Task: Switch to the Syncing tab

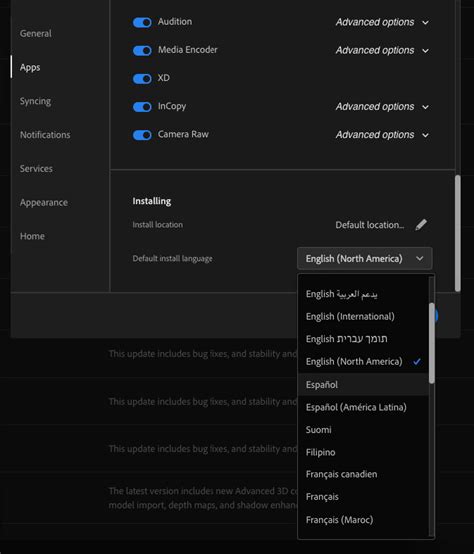Action: [x=35, y=101]
